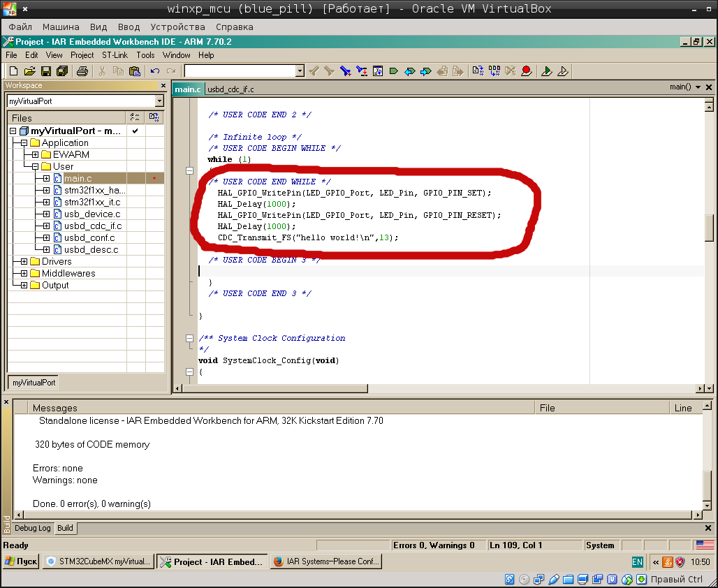Click the Compile icon in toolbar
The width and height of the screenshot is (718, 588).
(x=478, y=71)
